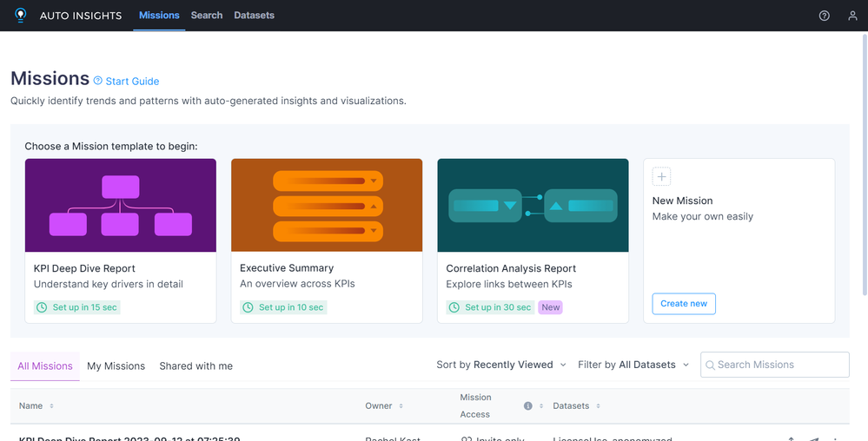868x441 pixels.
Task: Open the help question mark icon
Action: (825, 16)
